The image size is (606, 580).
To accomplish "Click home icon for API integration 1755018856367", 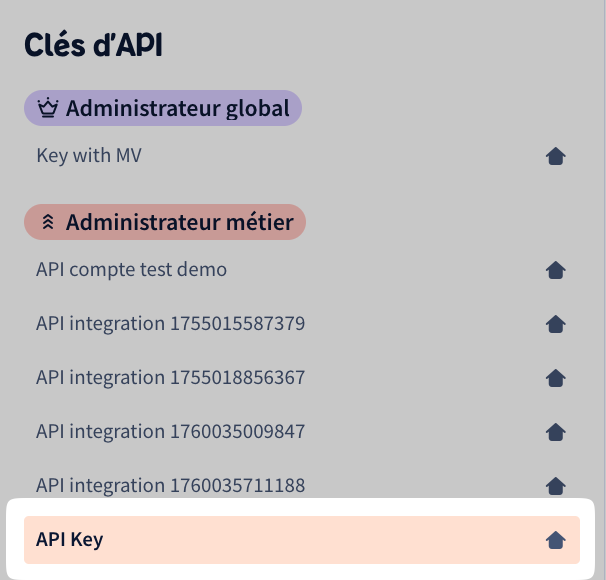I will point(556,378).
